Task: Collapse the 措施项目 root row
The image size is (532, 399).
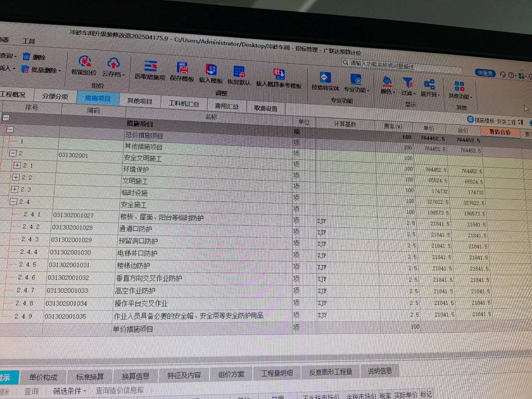Action: click(x=6, y=118)
